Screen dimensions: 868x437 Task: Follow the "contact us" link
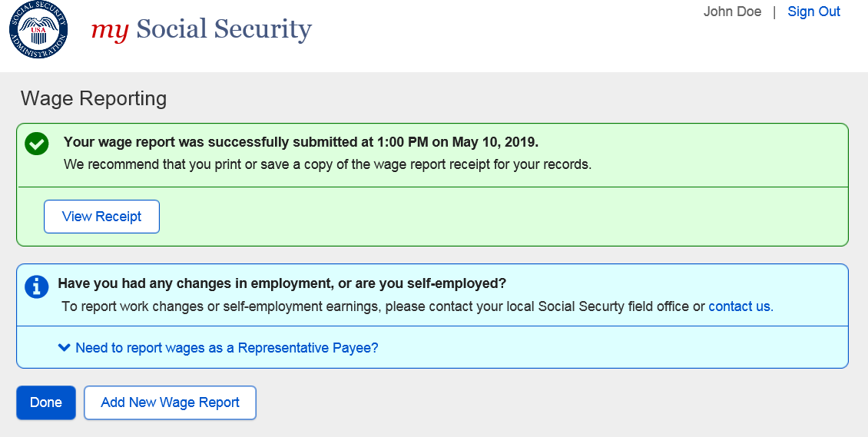click(740, 306)
